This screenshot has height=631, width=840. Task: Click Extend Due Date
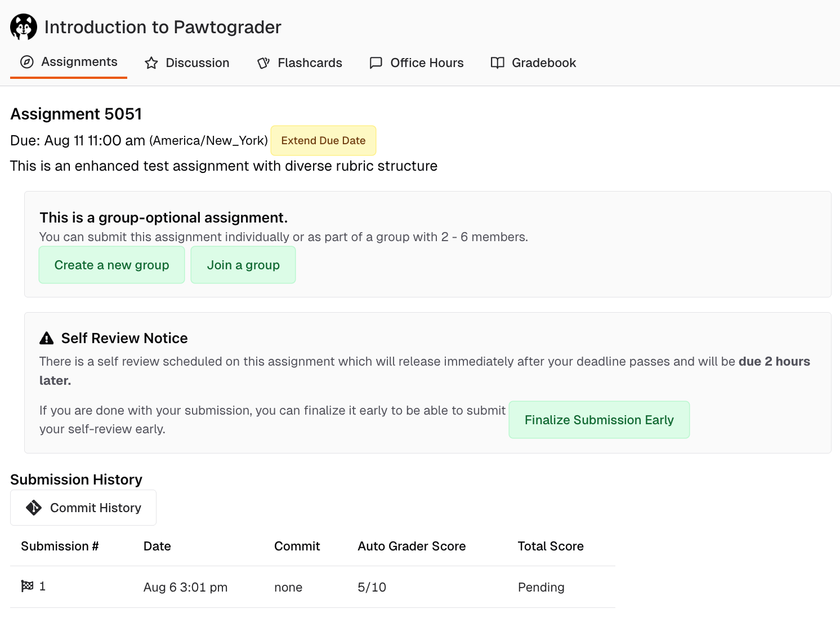[x=323, y=140]
